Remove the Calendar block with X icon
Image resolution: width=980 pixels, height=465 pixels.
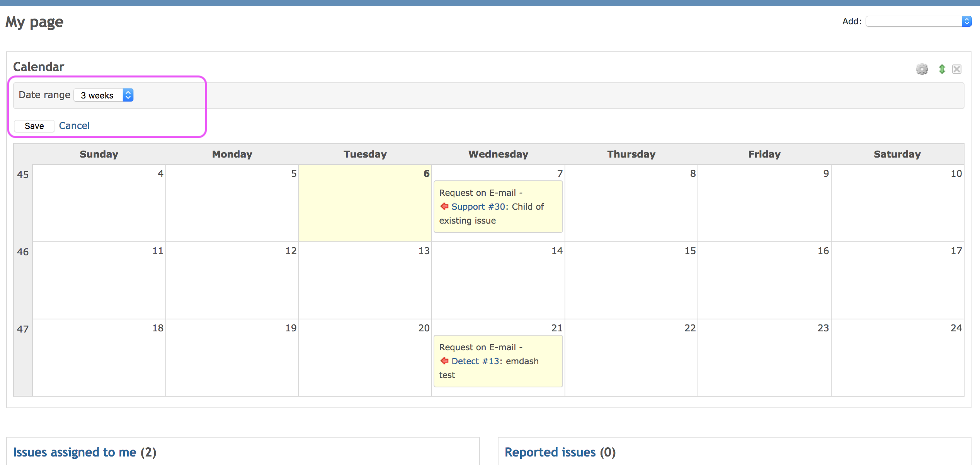(x=957, y=69)
